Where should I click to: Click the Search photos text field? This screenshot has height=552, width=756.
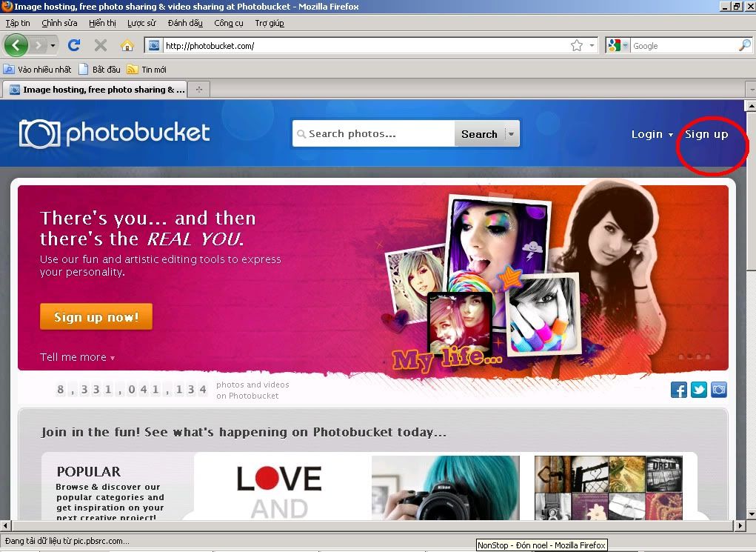point(374,133)
